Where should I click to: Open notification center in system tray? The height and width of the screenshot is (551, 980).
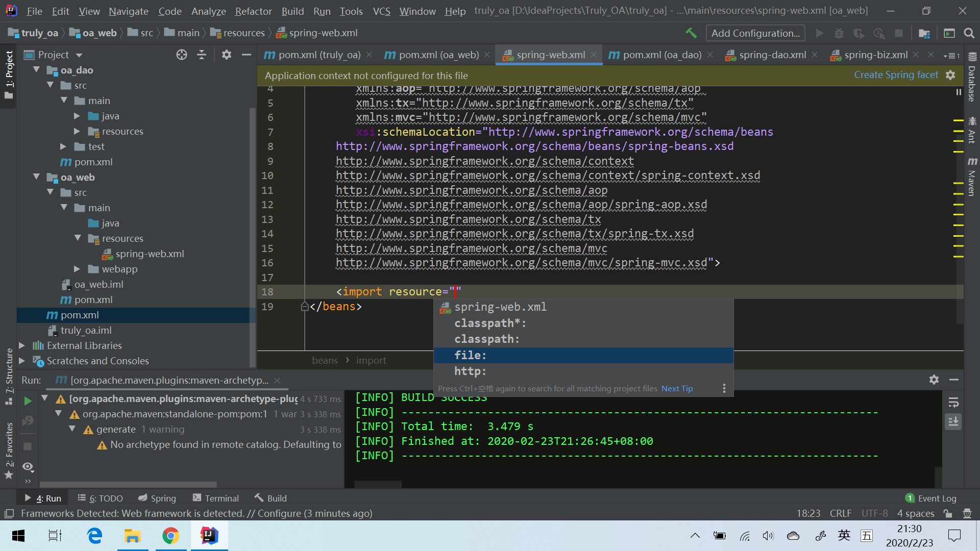click(x=954, y=536)
